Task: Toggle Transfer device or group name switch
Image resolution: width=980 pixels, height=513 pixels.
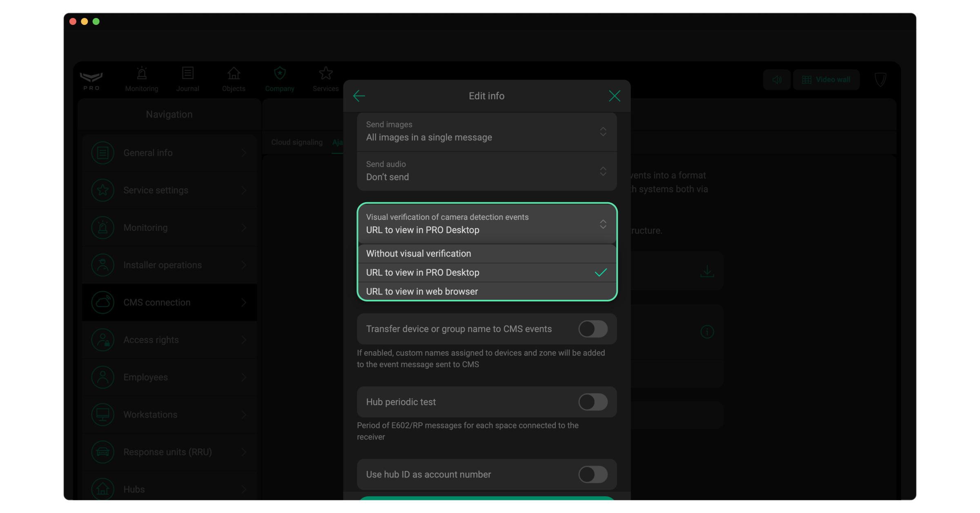Action: [592, 329]
